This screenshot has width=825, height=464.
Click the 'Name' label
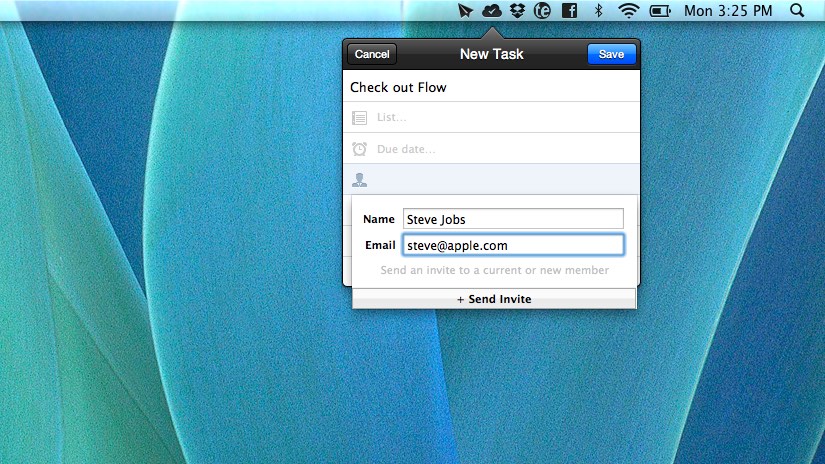379,219
